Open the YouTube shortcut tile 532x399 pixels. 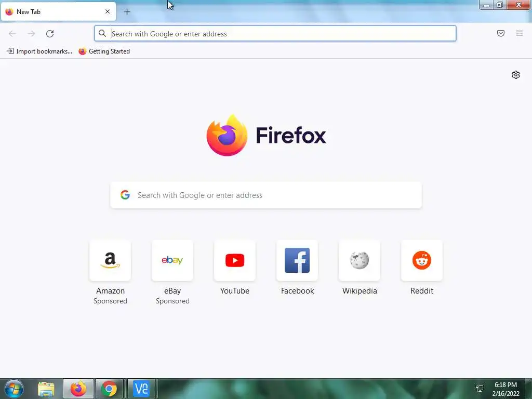(235, 261)
